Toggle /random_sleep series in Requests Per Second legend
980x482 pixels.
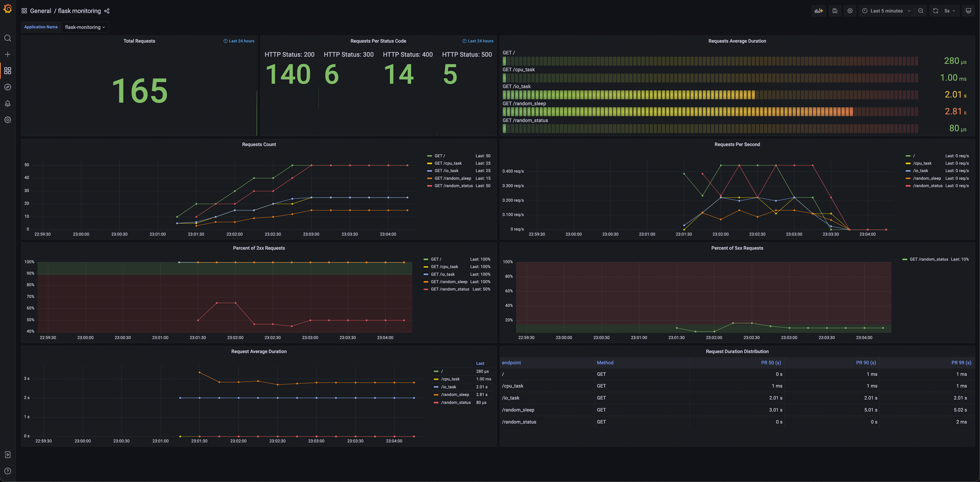click(x=926, y=178)
